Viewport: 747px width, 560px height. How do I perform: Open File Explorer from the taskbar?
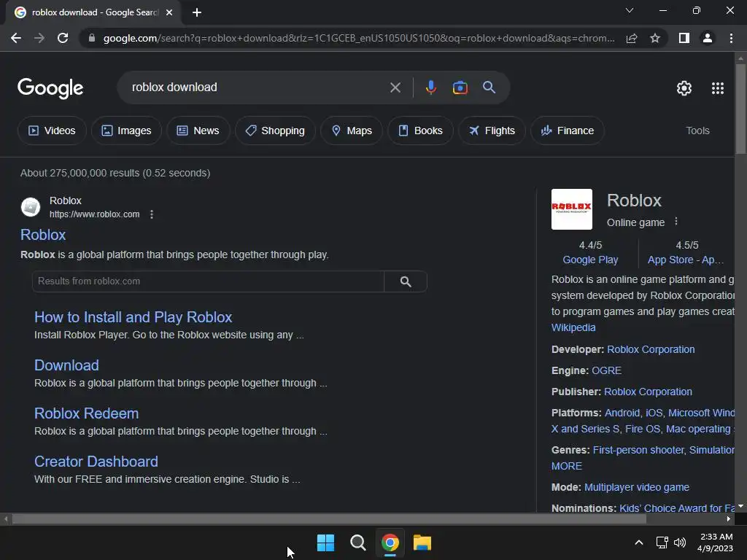coord(422,542)
